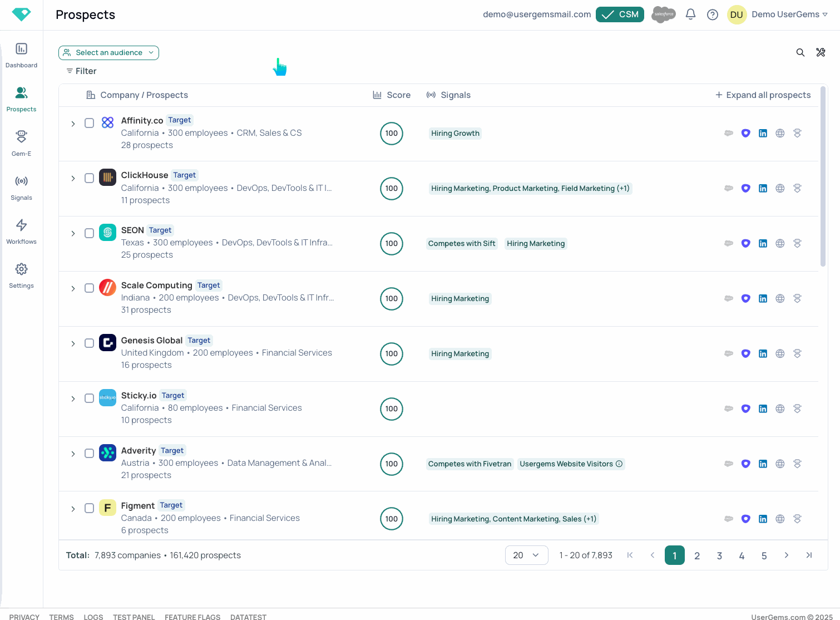Go to next page arrow
Image resolution: width=840 pixels, height=620 pixels.
[786, 555]
